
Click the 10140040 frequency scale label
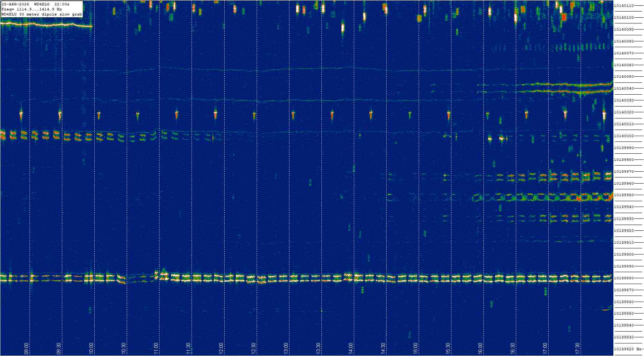pyautogui.click(x=624, y=89)
